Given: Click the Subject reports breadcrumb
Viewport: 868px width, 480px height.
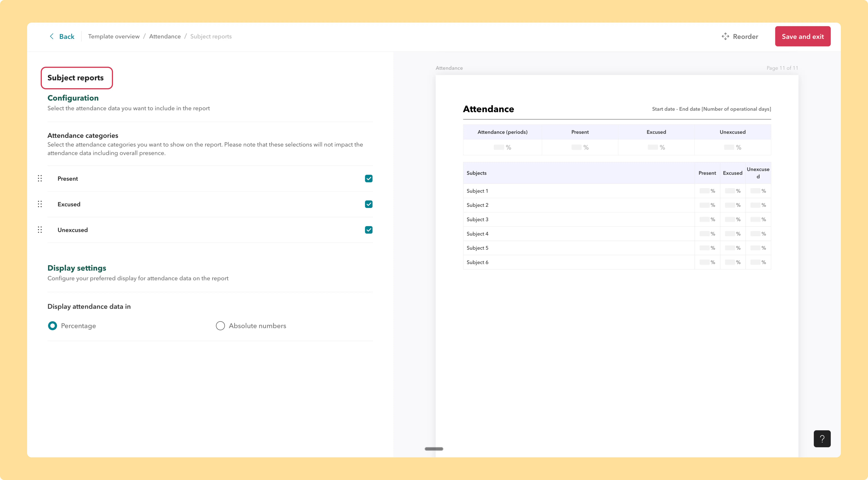Looking at the screenshot, I should point(211,36).
